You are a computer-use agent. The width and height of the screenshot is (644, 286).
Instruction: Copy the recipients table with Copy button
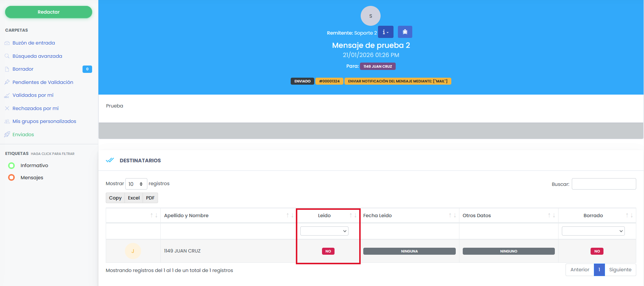[x=115, y=198]
